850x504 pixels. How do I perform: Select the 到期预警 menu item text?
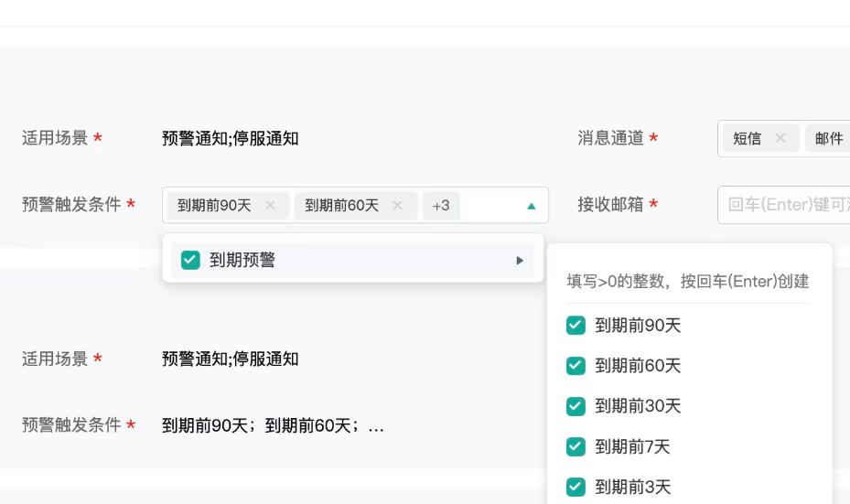click(x=242, y=260)
